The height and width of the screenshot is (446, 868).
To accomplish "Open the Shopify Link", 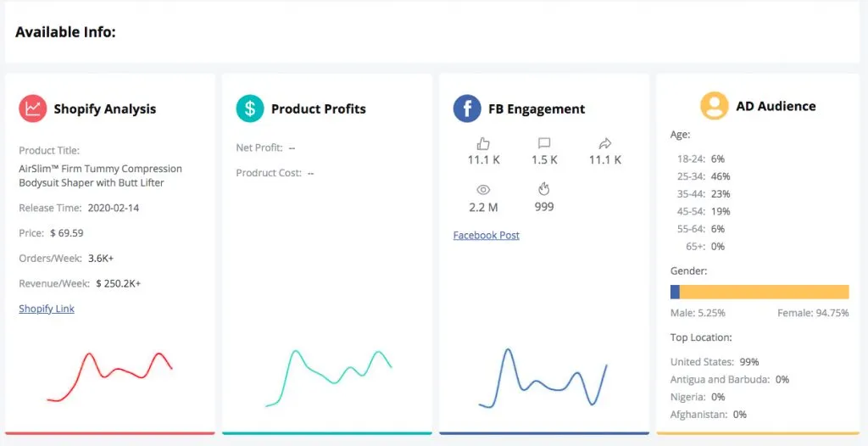I will (x=47, y=309).
